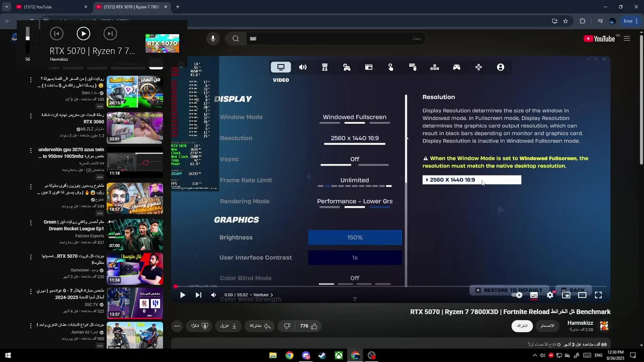
Task: Open the Harmskizz channel name link
Action: click(580, 323)
